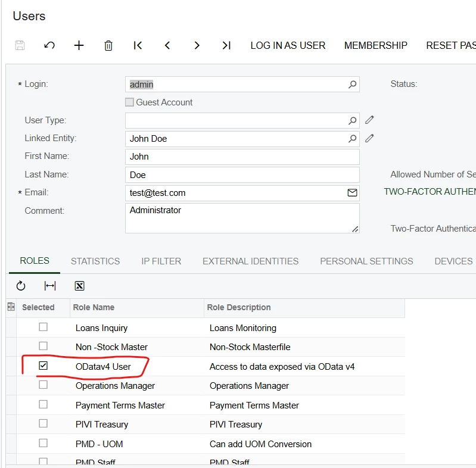Click the email envelope icon
The width and height of the screenshot is (476, 468).
click(x=352, y=193)
